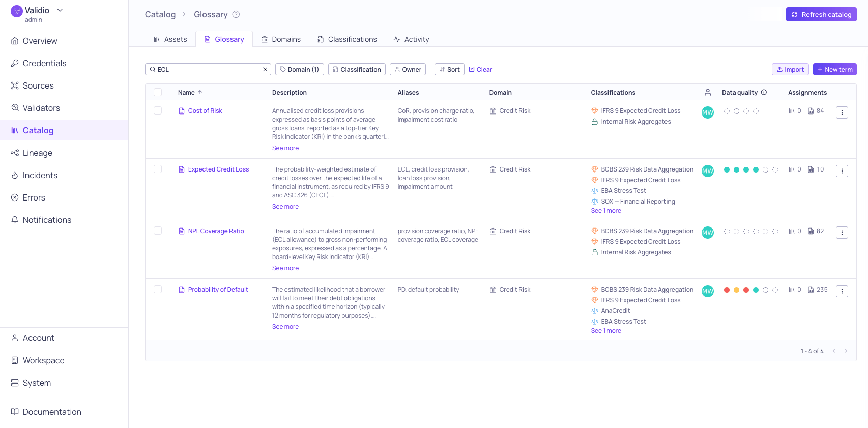868x428 pixels.
Task: Switch to the Classifications tab
Action: click(347, 39)
